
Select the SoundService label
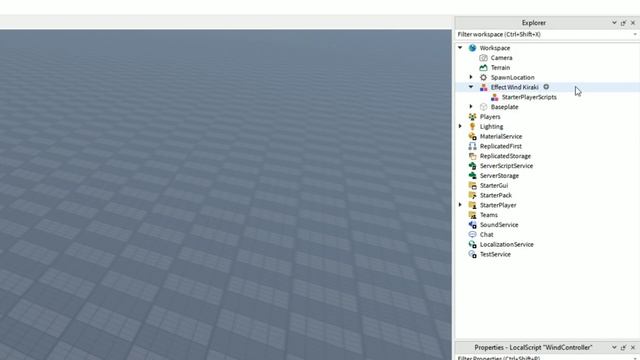tap(499, 224)
